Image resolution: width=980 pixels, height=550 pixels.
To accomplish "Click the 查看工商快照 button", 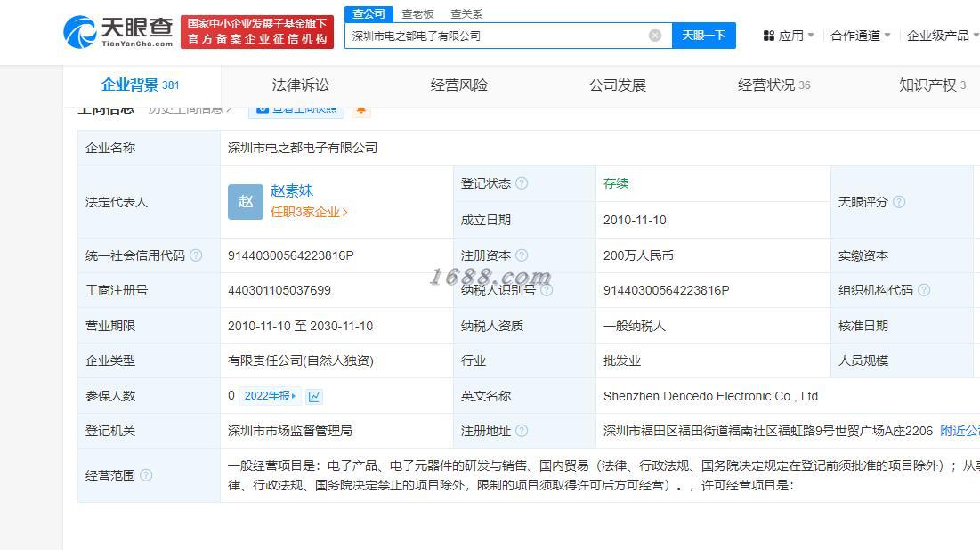I will [x=296, y=110].
